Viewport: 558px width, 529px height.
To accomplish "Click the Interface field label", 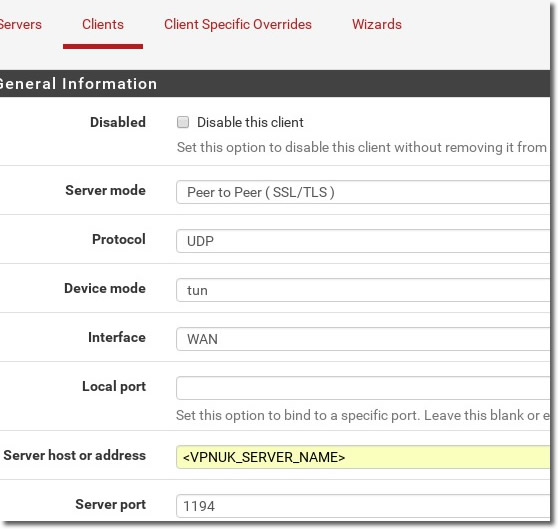I will (117, 337).
